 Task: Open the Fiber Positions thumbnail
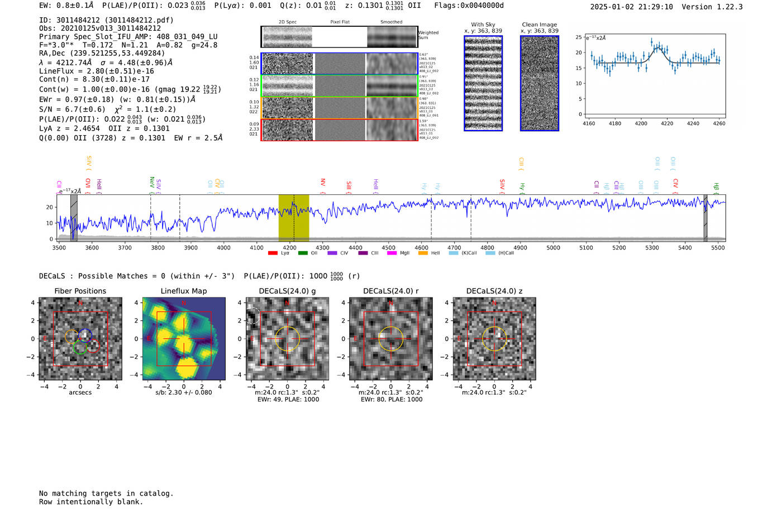tap(80, 338)
